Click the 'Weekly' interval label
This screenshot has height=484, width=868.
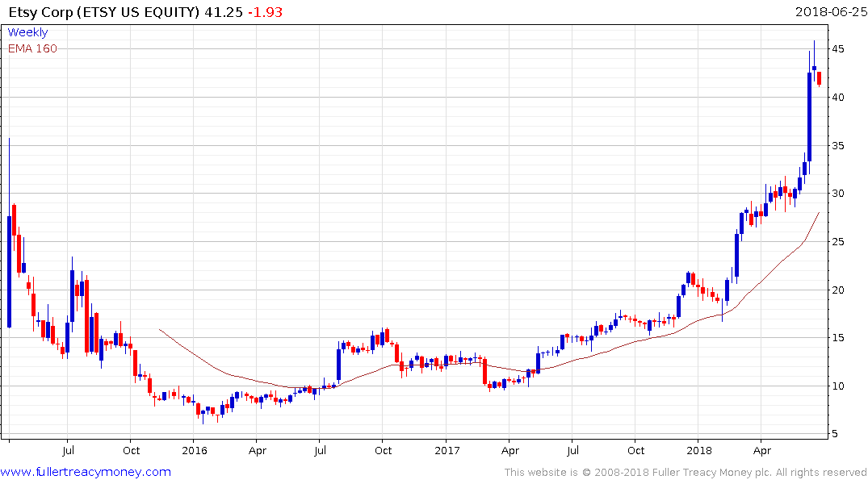point(27,32)
